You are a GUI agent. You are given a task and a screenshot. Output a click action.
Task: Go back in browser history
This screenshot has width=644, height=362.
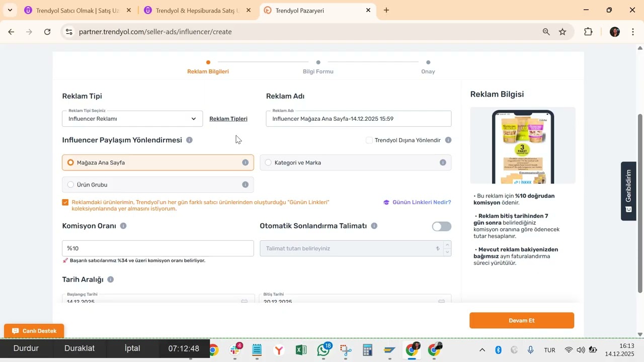click(11, 32)
